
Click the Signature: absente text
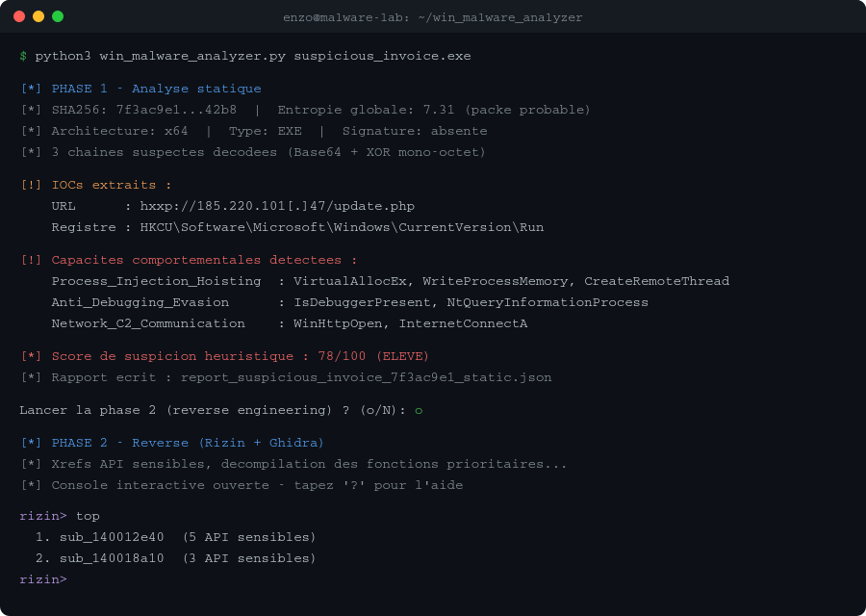coord(415,131)
